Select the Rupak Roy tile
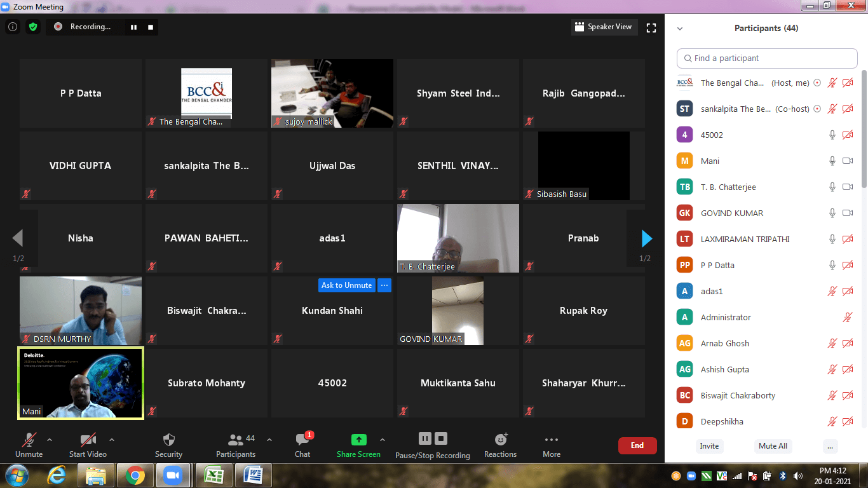 (x=583, y=311)
